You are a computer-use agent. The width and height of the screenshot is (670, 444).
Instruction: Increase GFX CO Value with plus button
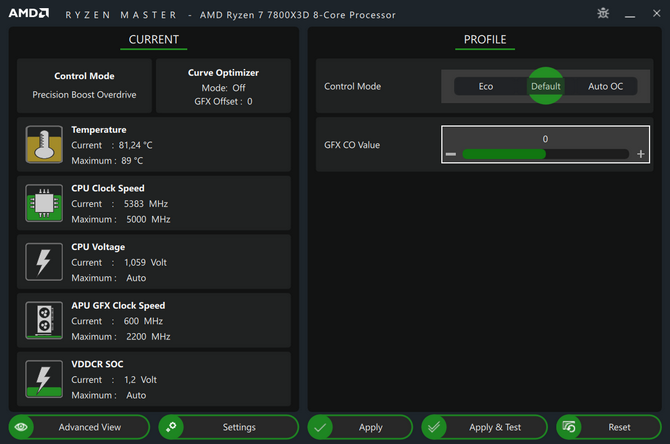(641, 154)
